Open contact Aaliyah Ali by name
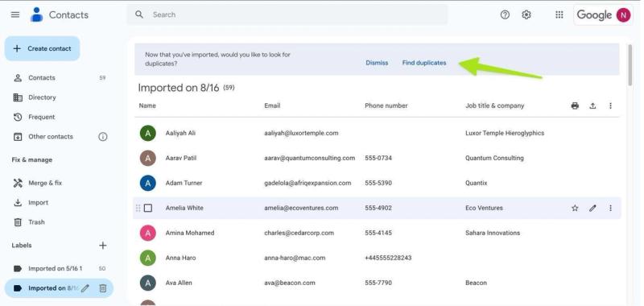Image resolution: width=644 pixels, height=306 pixels. coord(180,133)
